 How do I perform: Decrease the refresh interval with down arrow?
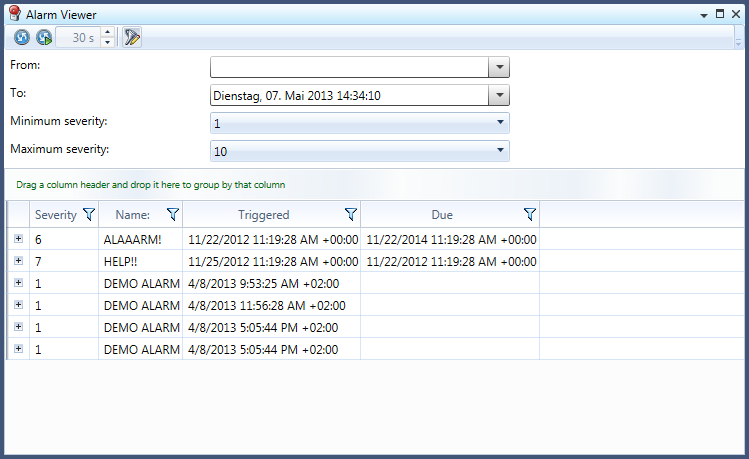click(108, 43)
